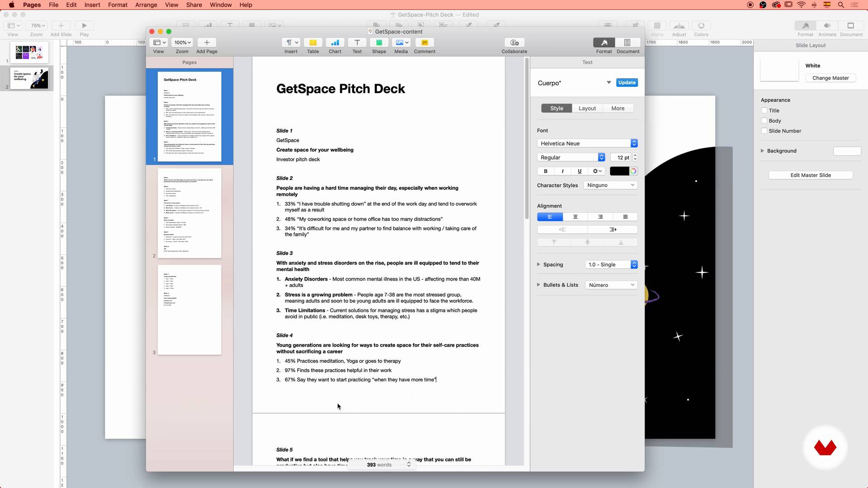Open the Cuerpo paragraph style dropdown
The height and width of the screenshot is (488, 868).
coord(609,83)
